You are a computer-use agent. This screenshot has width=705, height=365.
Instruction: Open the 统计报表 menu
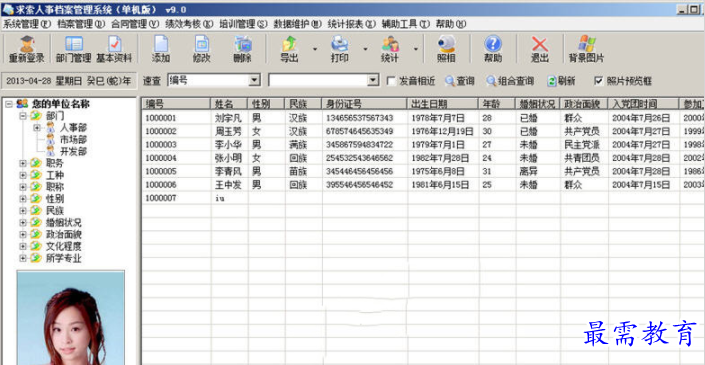click(x=352, y=24)
